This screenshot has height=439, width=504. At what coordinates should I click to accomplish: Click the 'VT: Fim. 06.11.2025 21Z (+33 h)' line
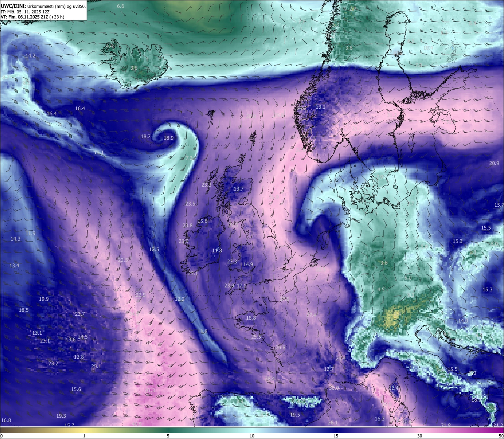point(33,17)
